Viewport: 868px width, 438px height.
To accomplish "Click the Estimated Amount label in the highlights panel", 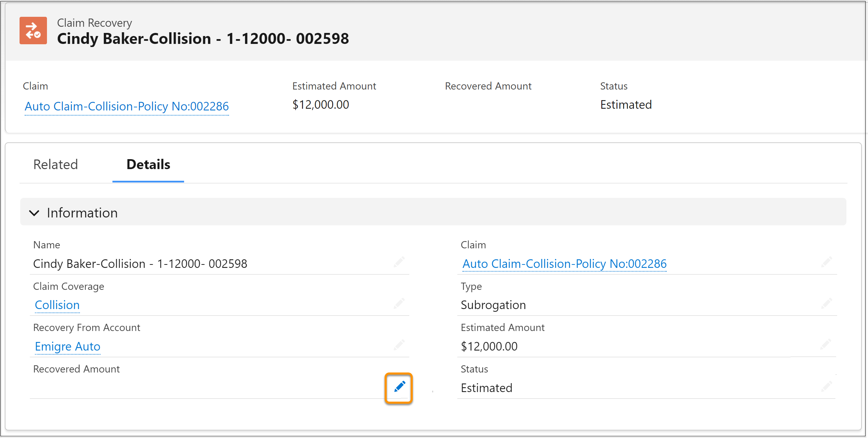I will pos(334,86).
